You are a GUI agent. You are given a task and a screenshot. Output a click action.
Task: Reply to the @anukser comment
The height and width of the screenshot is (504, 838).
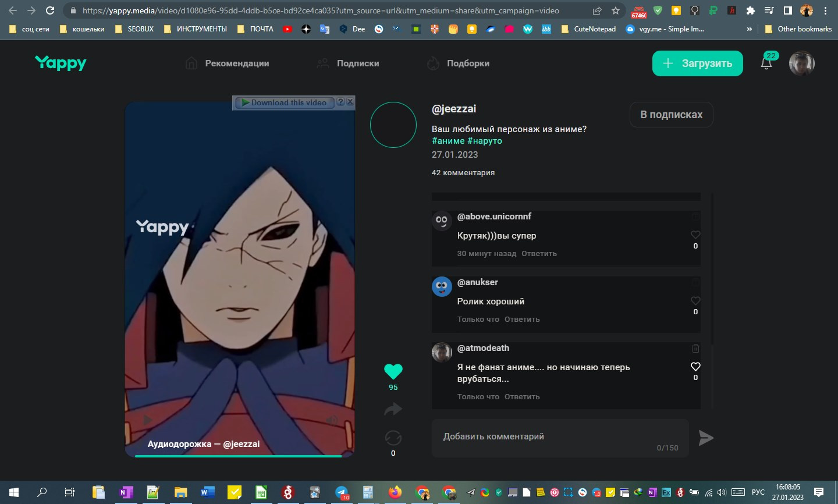coord(523,320)
